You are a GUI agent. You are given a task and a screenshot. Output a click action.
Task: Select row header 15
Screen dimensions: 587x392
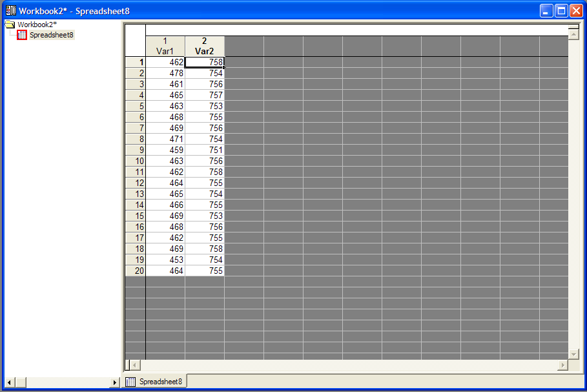135,216
